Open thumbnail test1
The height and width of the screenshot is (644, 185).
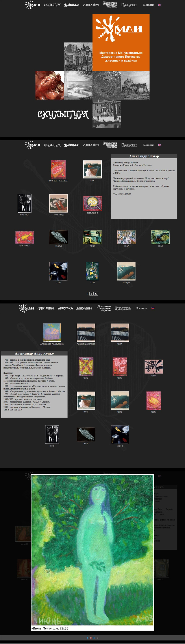[120, 333]
